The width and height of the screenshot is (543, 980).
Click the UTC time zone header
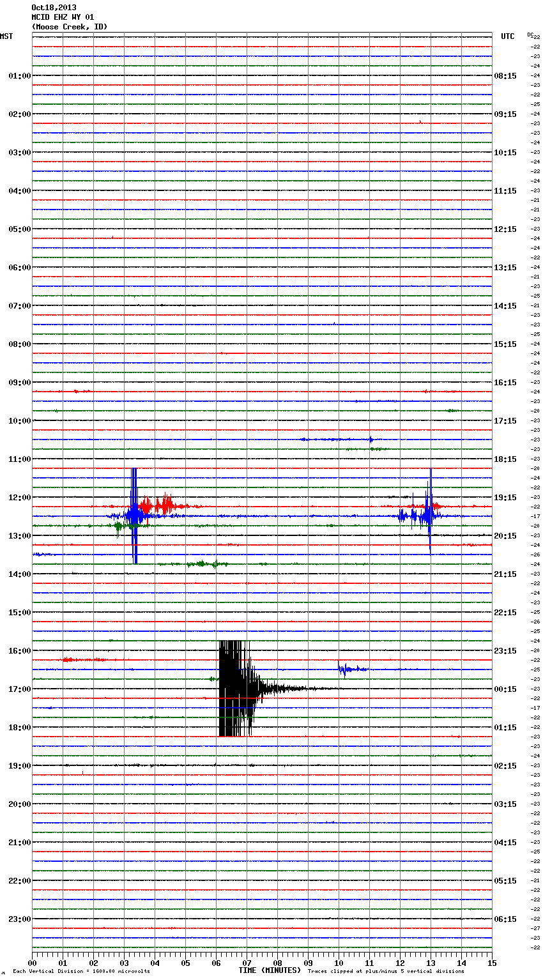(508, 36)
